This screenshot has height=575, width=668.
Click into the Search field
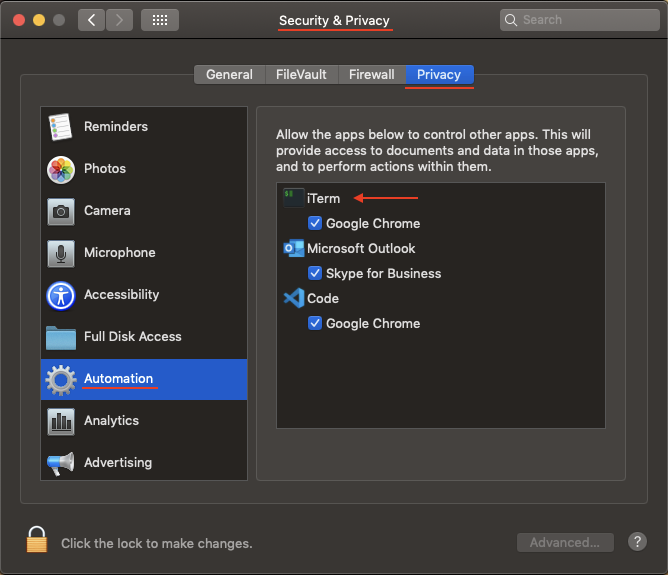coord(579,20)
